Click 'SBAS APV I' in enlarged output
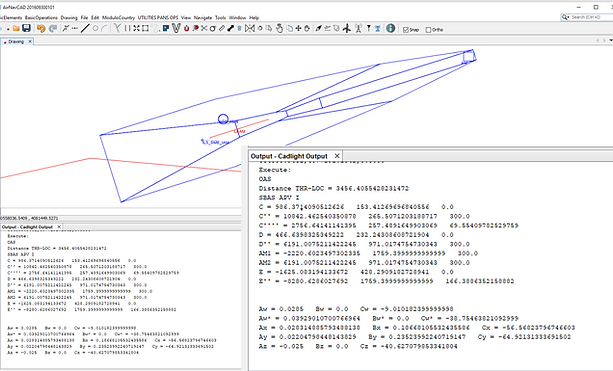The image size is (613, 371). coord(279,198)
